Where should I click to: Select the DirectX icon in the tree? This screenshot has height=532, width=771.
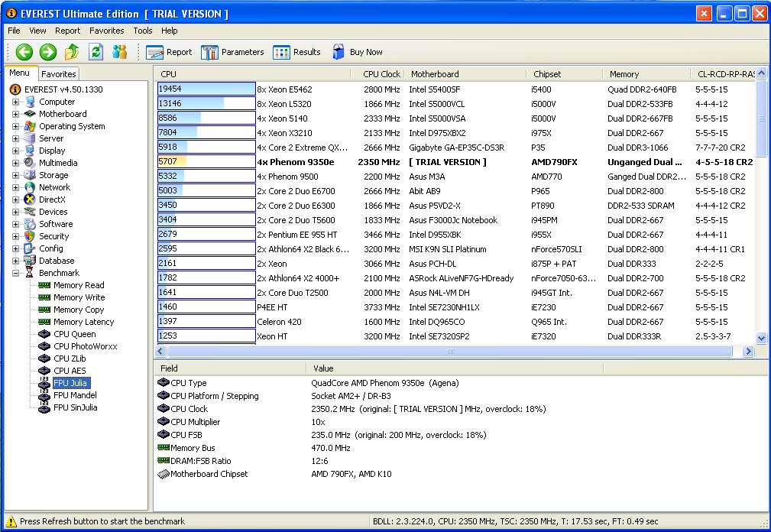[x=30, y=199]
